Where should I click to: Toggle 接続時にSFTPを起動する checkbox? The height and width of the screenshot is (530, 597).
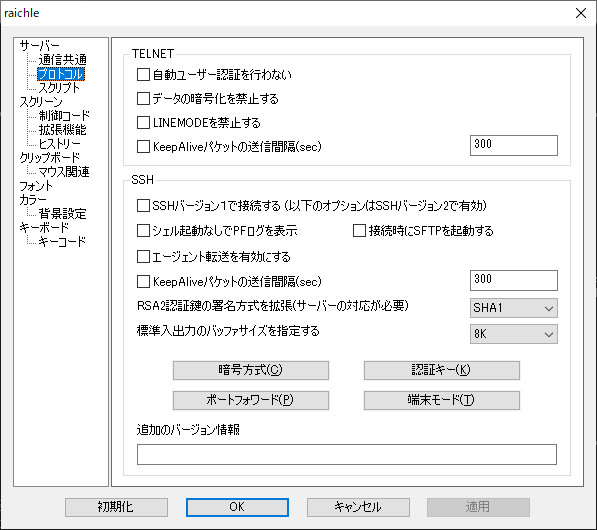pos(359,230)
